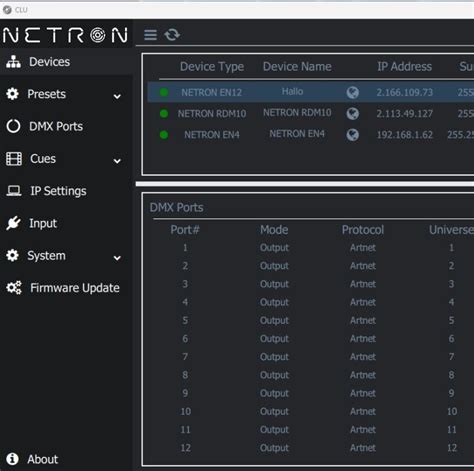Expand the Presets submenu chevron

click(117, 97)
